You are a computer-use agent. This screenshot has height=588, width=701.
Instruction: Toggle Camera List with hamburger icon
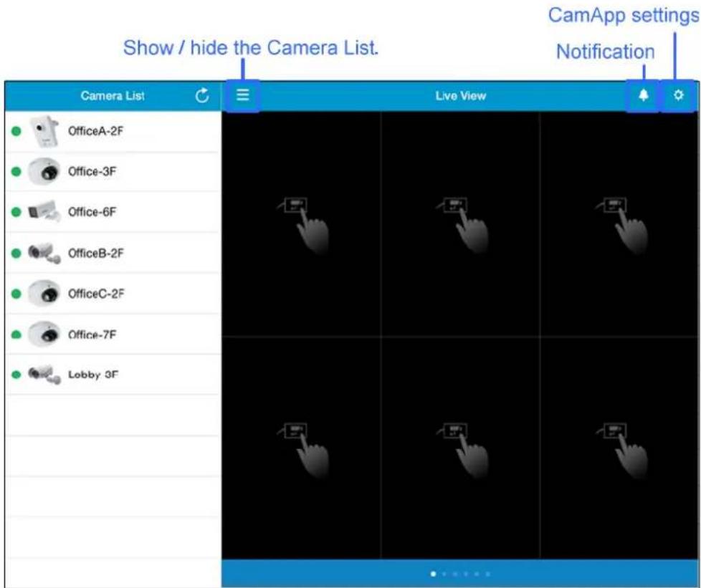point(243,95)
